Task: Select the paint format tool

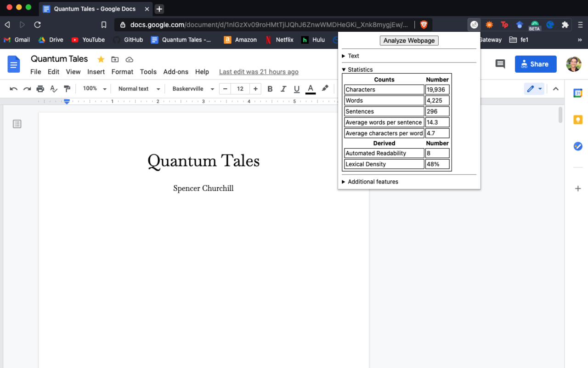Action: click(67, 89)
